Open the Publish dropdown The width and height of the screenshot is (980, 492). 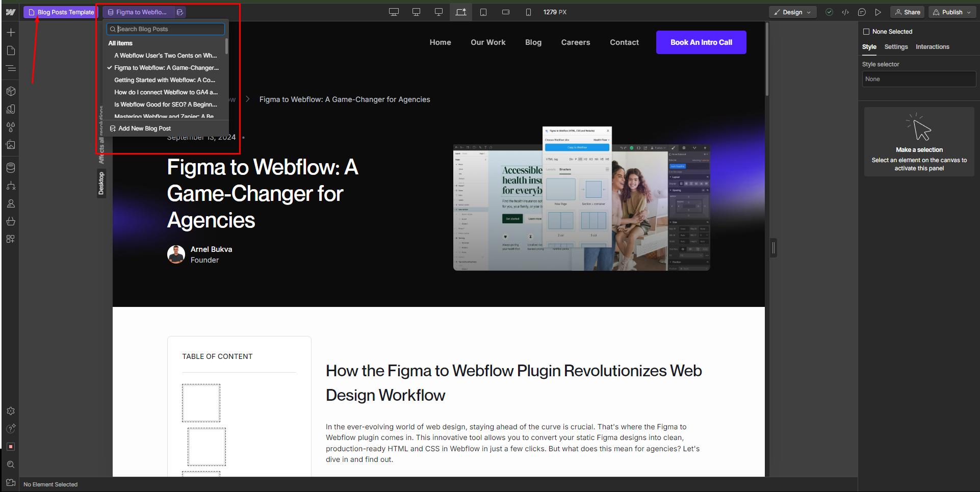pos(952,12)
